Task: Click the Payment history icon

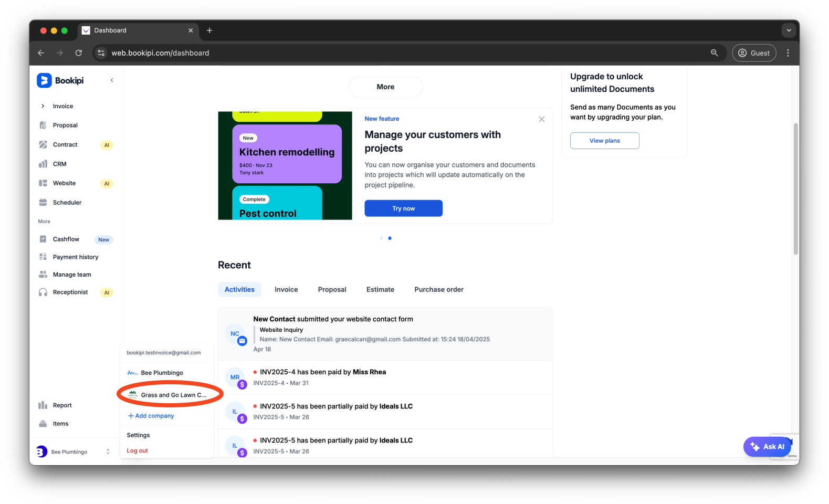Action: click(x=43, y=257)
